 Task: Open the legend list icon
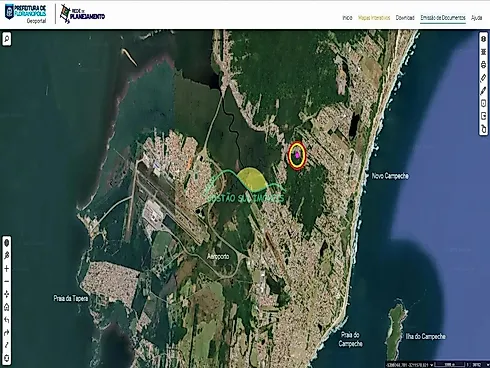click(x=483, y=52)
